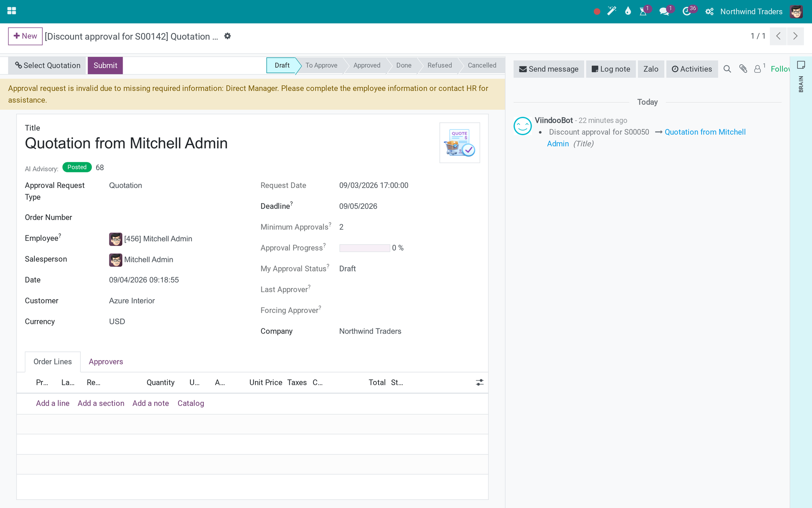812x508 pixels.
Task: Click the green Posted badge
Action: 77,167
